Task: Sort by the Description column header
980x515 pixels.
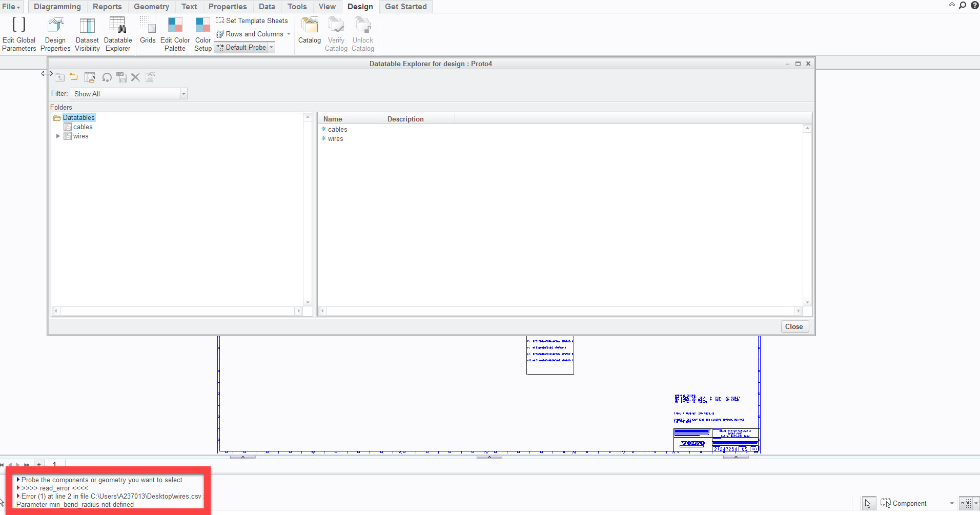Action: click(x=418, y=119)
